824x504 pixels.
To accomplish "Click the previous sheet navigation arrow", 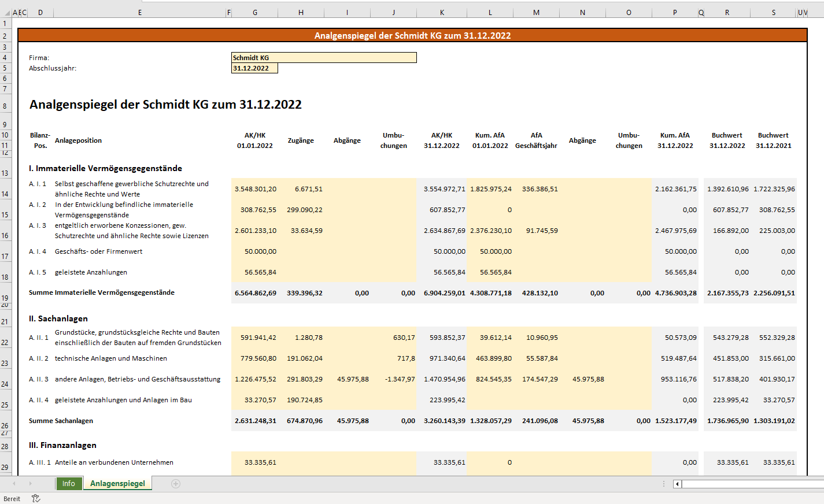I will [14, 484].
